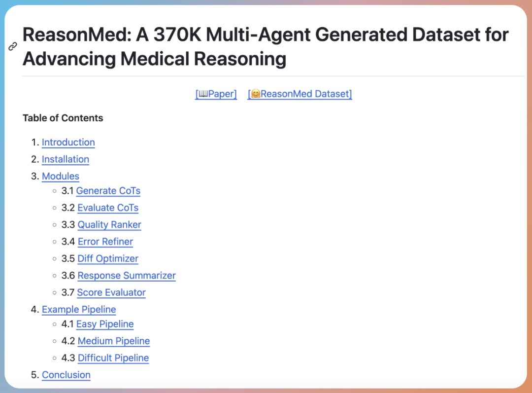Open the Paper link
532x393 pixels.
216,94
